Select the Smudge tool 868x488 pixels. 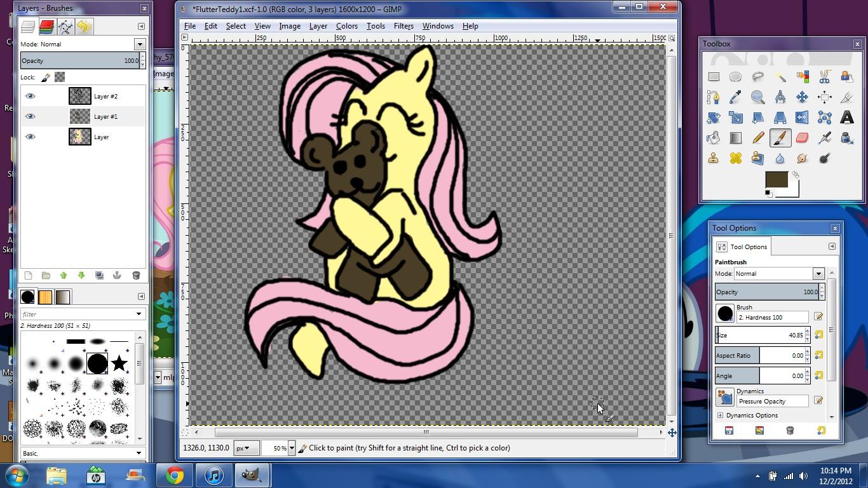(x=802, y=158)
